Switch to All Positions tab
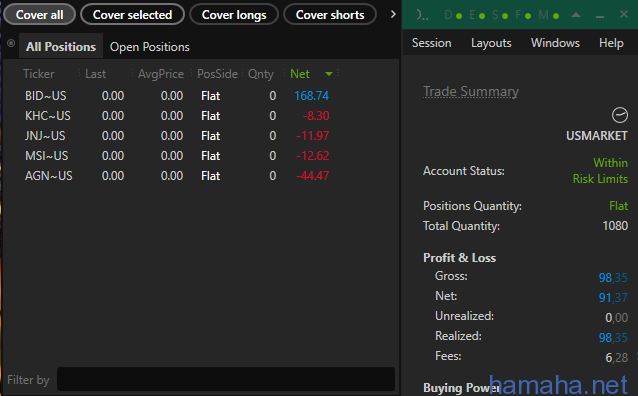This screenshot has height=396, width=638. click(x=61, y=47)
